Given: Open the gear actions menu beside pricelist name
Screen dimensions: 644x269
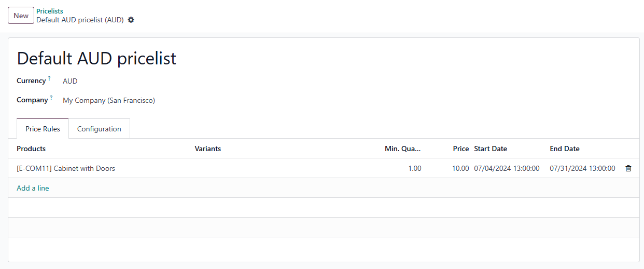Looking at the screenshot, I should tap(131, 20).
